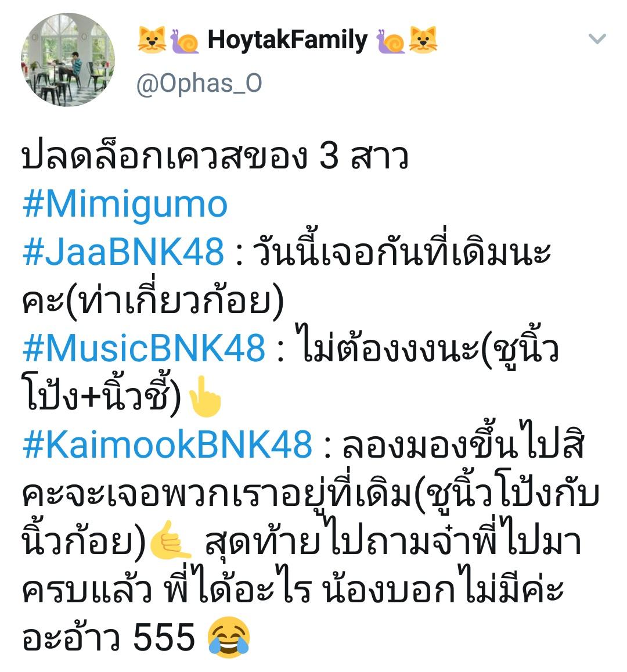Click the first line ปลดล็อกเควสของ 3 สาว

[x=215, y=156]
